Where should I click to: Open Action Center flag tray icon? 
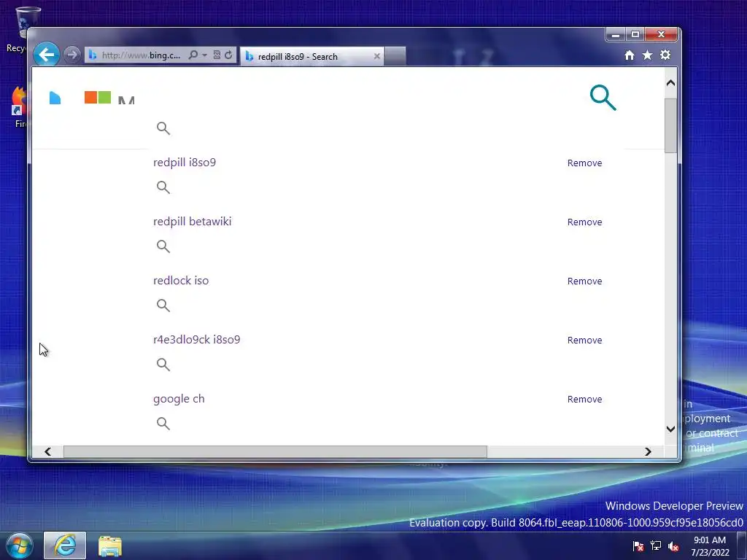pyautogui.click(x=638, y=545)
